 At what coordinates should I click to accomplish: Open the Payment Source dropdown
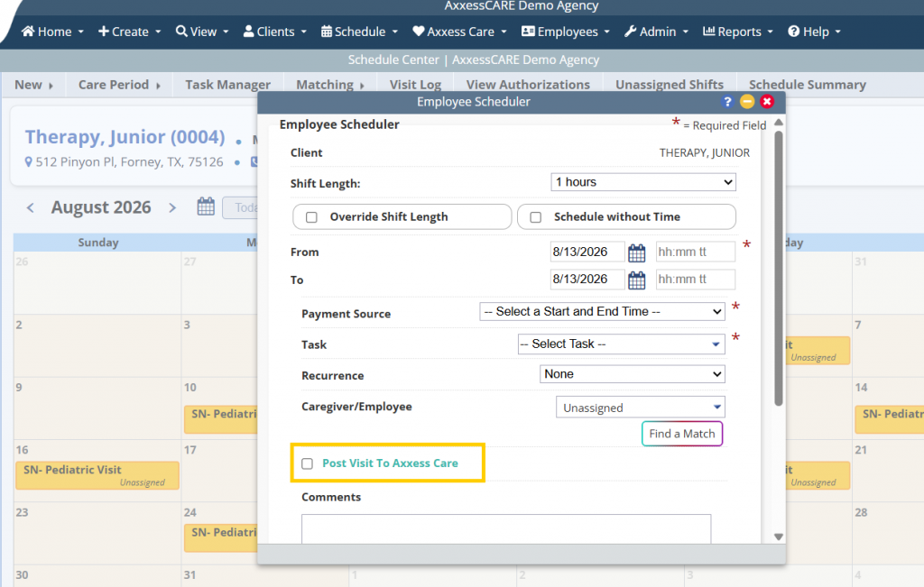[602, 311]
